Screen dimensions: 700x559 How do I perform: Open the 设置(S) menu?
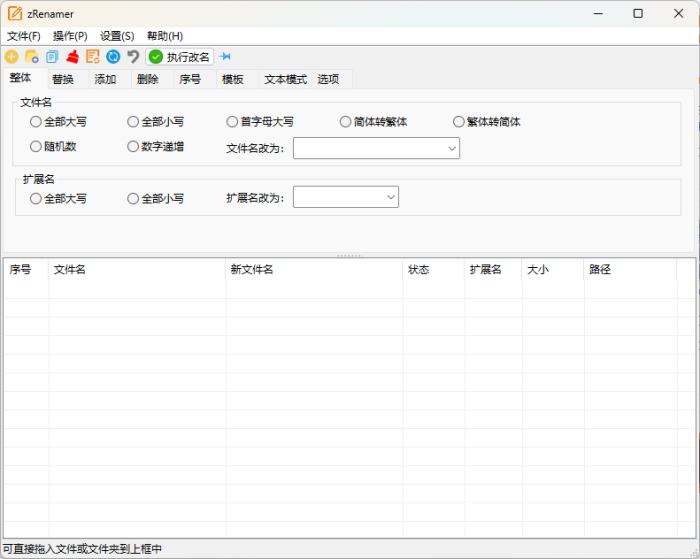coord(117,36)
